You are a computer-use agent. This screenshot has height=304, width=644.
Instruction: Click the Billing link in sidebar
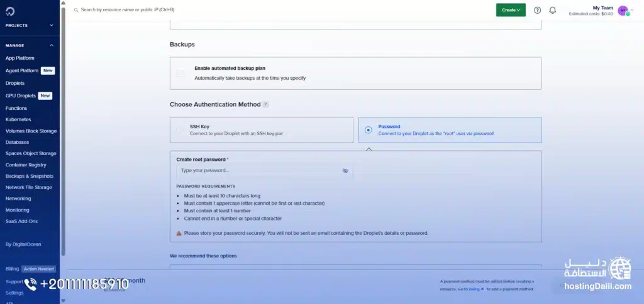(13, 269)
